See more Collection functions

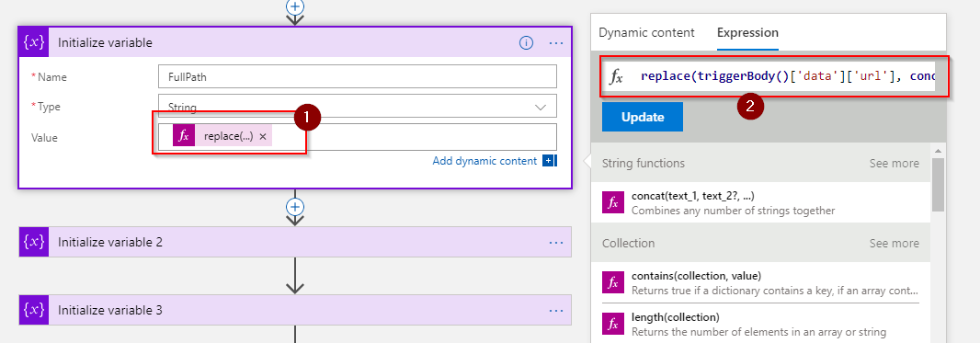point(894,243)
